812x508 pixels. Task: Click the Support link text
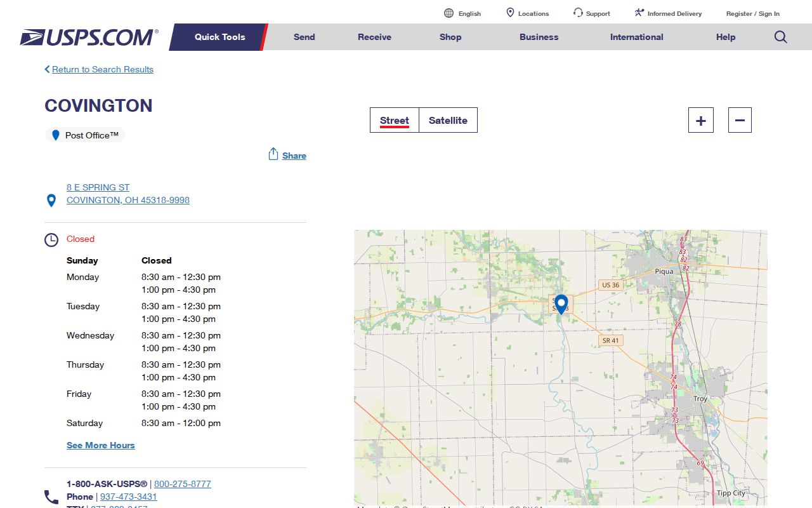click(598, 13)
